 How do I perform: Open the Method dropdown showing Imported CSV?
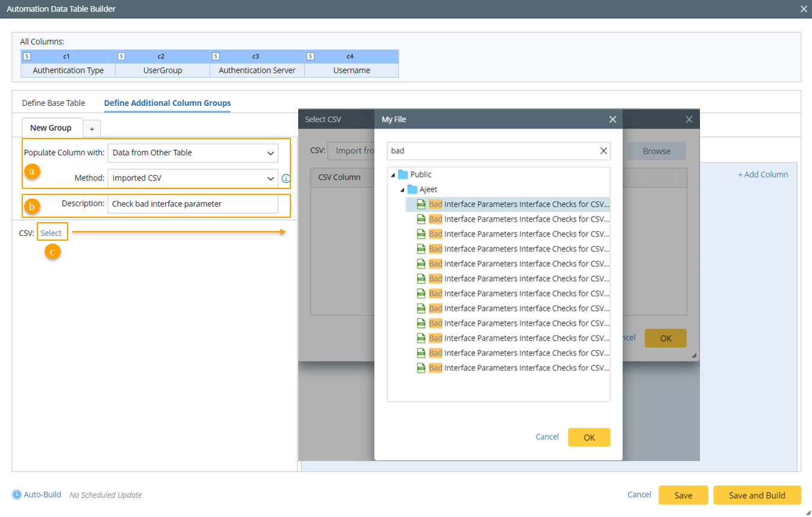(193, 178)
